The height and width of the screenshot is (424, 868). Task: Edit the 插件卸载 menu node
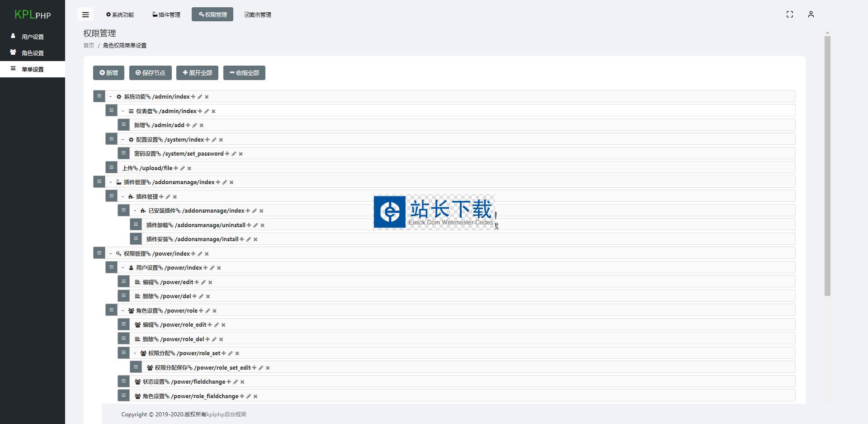[255, 225]
